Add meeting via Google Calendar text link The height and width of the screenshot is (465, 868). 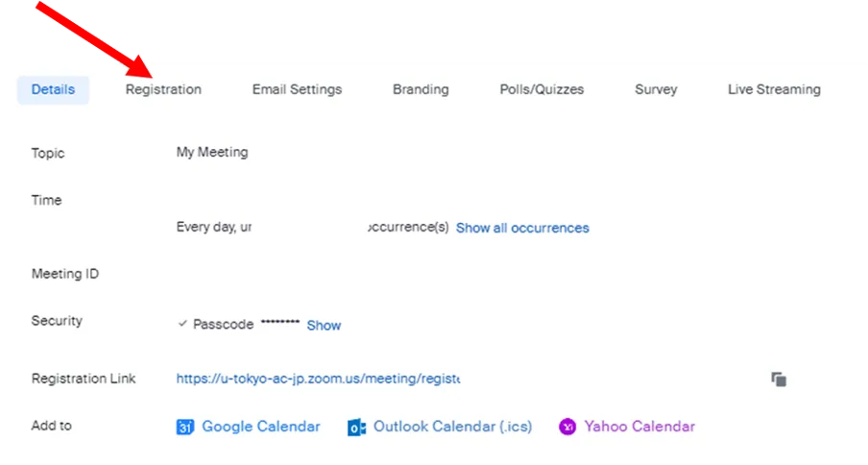coord(260,427)
